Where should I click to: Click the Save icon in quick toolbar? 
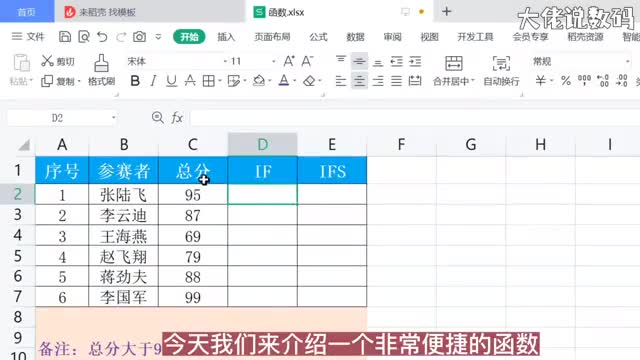pyautogui.click(x=65, y=37)
